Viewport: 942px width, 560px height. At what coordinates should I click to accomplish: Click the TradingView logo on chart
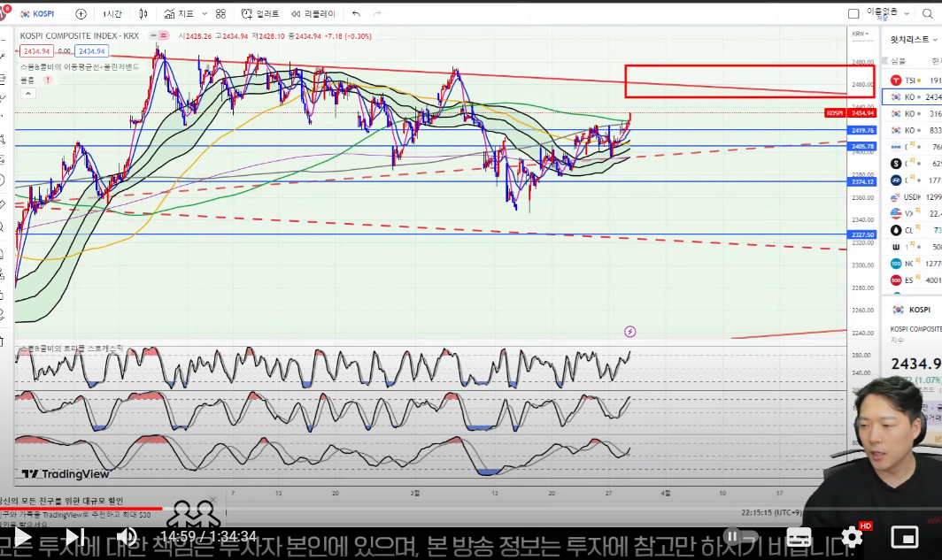coord(66,474)
